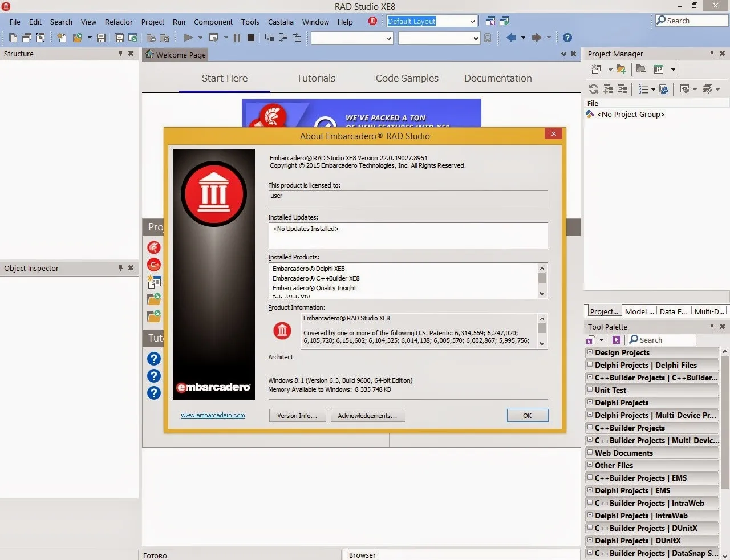
Task: Click the Step Over debug icon
Action: tap(283, 38)
